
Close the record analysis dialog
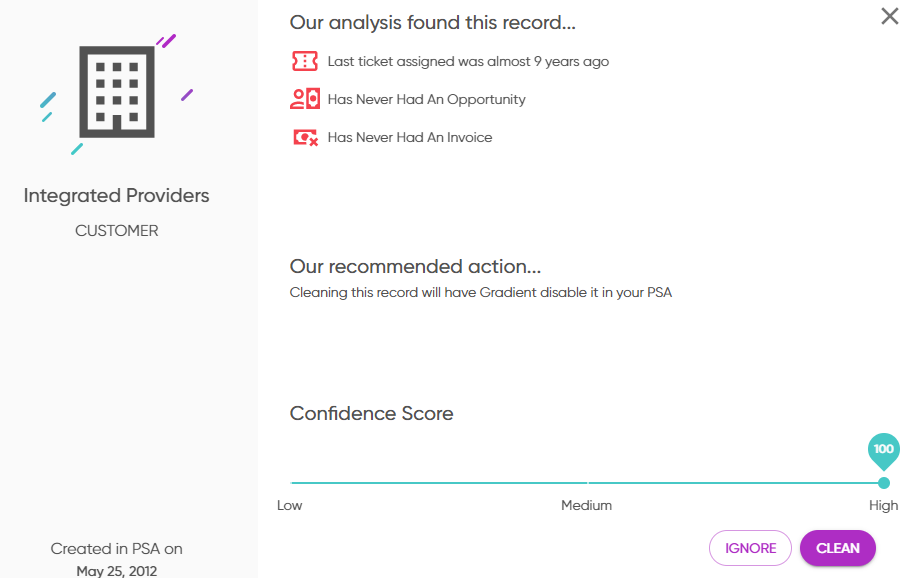(x=890, y=16)
